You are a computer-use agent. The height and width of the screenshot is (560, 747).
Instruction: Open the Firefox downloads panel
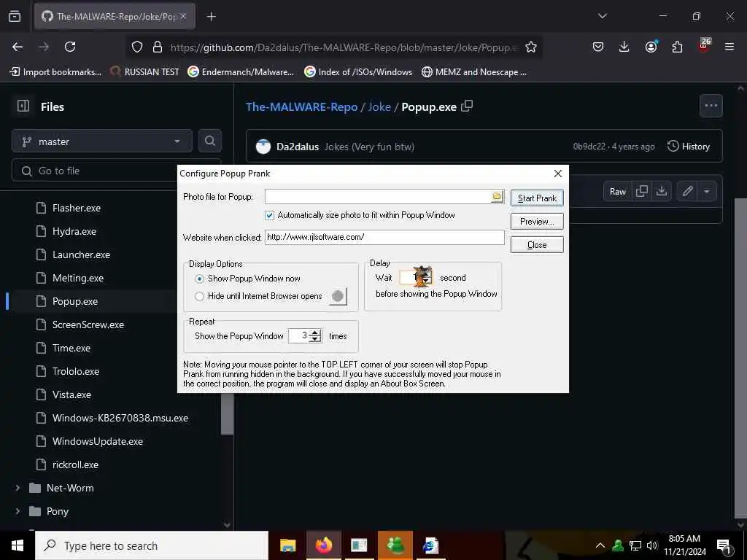tap(624, 47)
